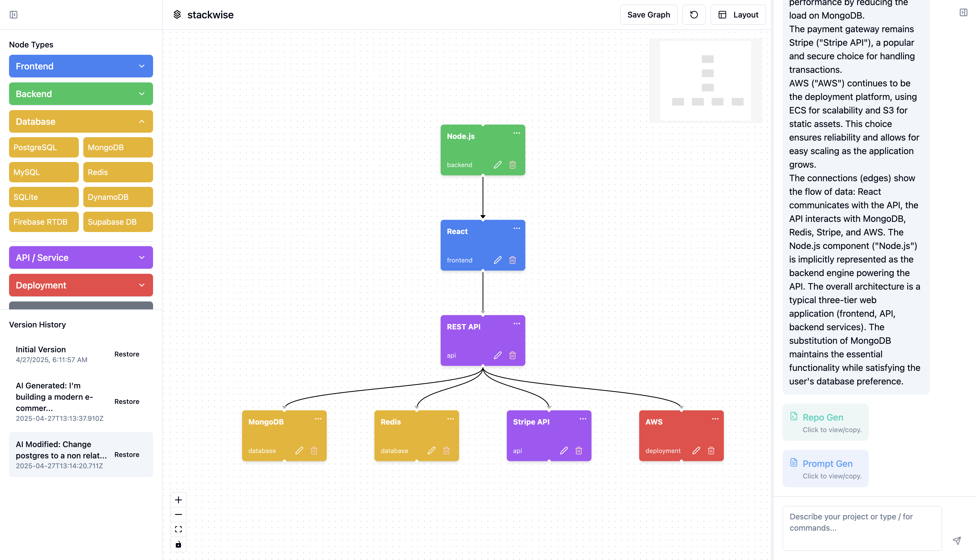Screen dimensions: 976x560
Task: Send the message with paper plane icon
Action: pos(957,541)
